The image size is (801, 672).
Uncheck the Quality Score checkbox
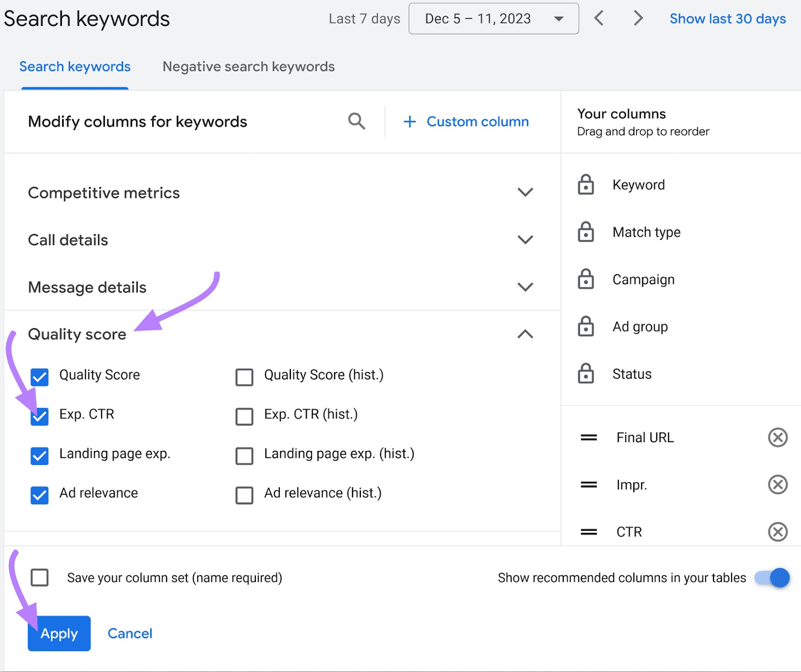pos(40,377)
